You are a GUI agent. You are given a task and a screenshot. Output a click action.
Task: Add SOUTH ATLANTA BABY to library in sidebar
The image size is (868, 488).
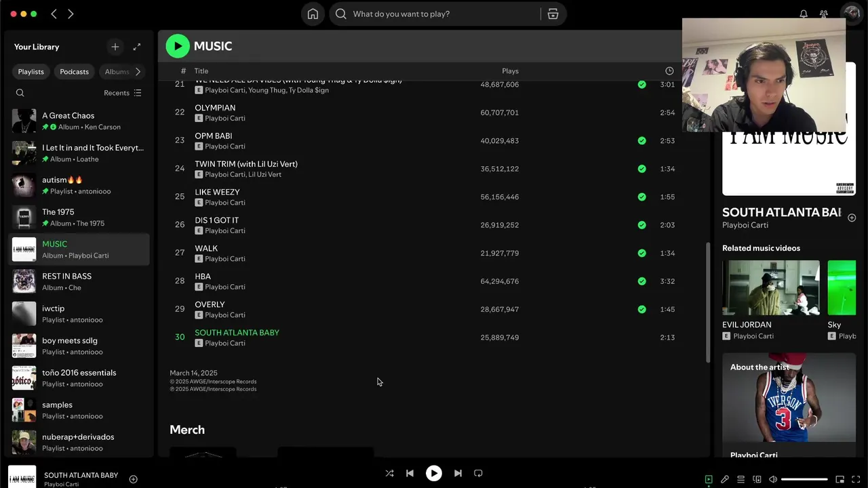tap(852, 218)
